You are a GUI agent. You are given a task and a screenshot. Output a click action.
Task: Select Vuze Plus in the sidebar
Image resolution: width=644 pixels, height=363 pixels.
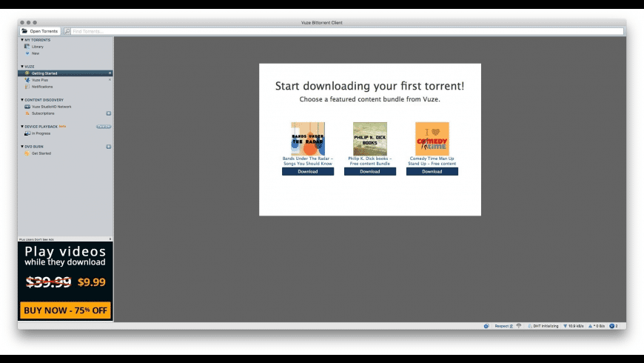(x=39, y=80)
